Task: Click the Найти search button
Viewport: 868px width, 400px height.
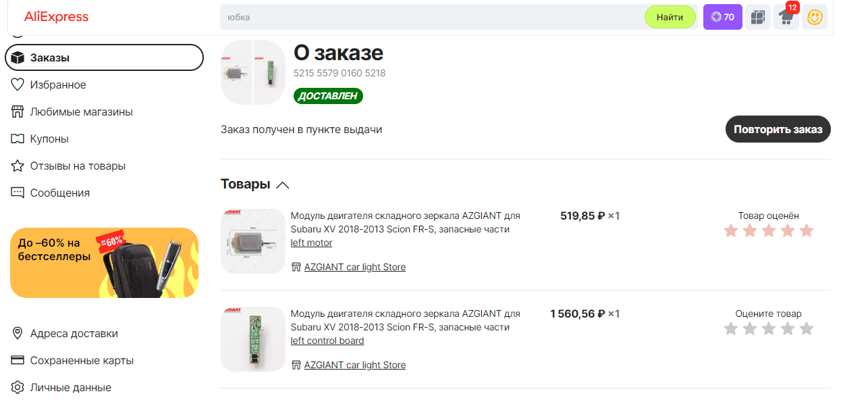Action: (x=670, y=17)
